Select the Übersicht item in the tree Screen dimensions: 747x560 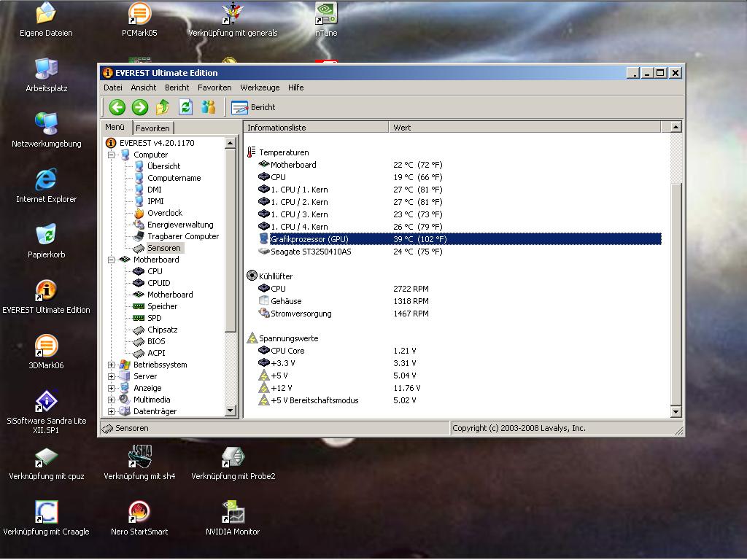[163, 166]
